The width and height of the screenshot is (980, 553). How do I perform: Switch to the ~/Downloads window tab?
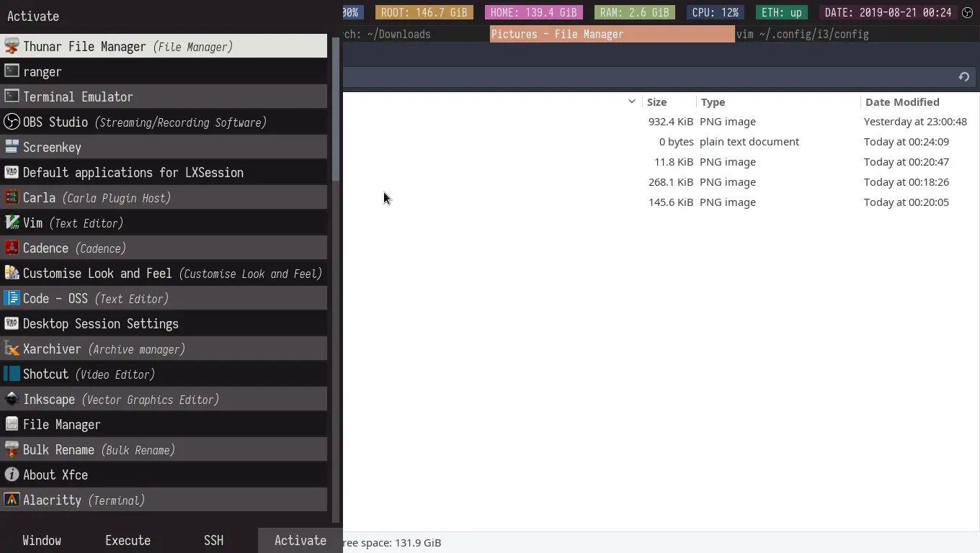click(x=416, y=34)
